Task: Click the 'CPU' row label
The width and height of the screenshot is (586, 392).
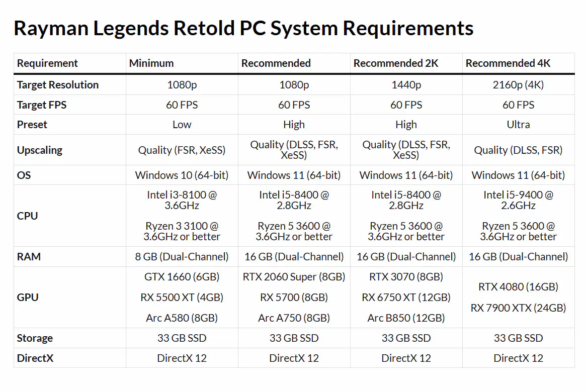Action: (27, 216)
